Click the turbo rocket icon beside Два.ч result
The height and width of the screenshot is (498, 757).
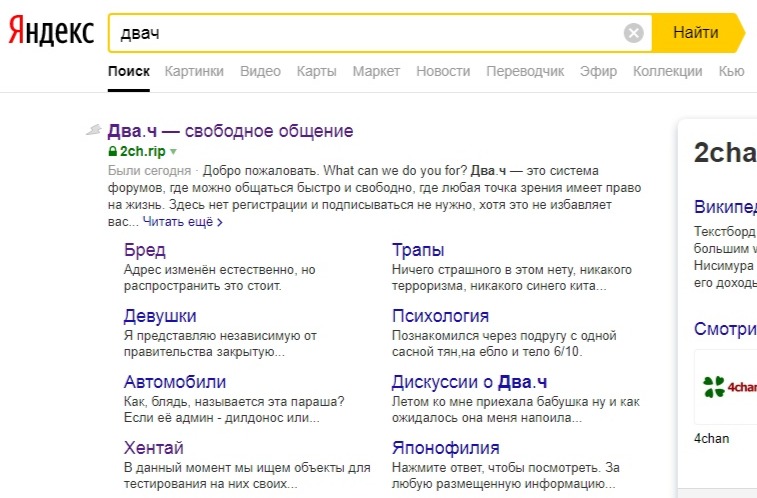[94, 130]
